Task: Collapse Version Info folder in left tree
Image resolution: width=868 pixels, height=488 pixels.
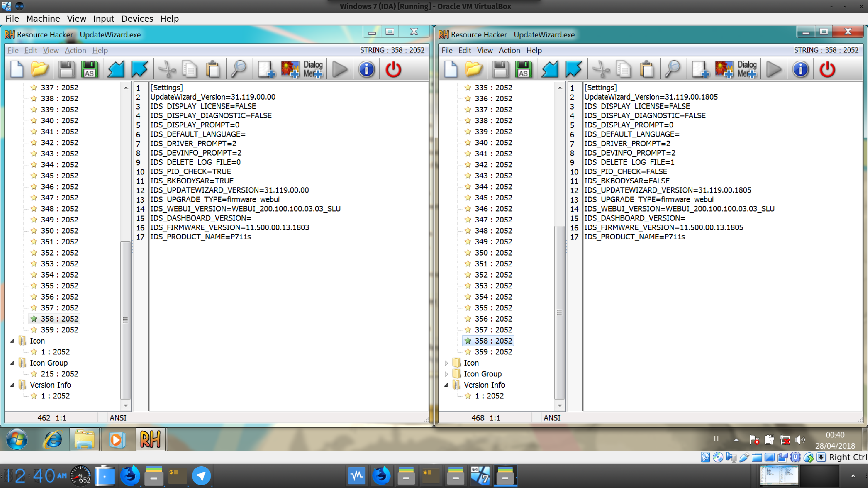Action: pyautogui.click(x=12, y=385)
